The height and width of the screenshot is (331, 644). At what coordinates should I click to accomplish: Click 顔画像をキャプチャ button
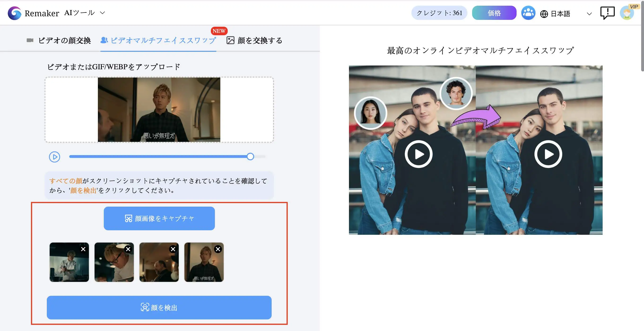159,218
